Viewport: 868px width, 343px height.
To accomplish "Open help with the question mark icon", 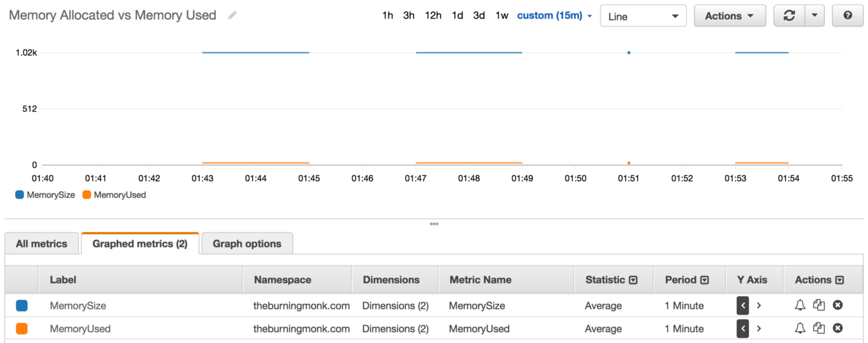I will [847, 16].
